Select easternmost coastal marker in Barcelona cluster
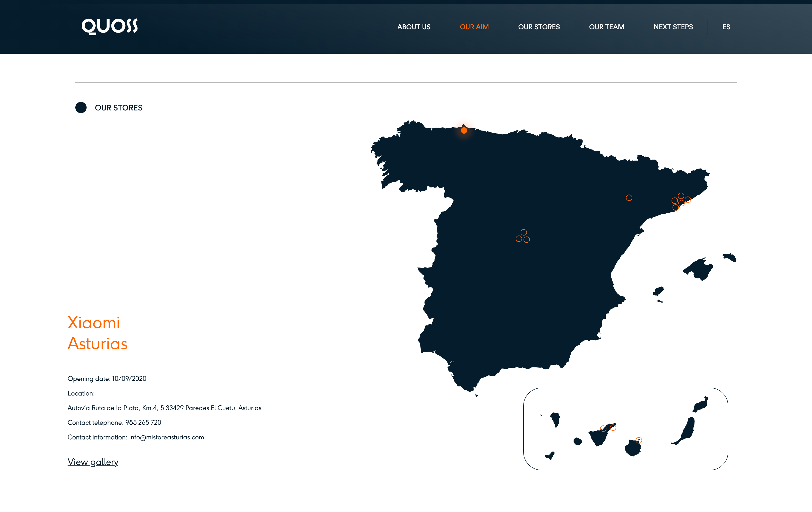 click(x=688, y=200)
